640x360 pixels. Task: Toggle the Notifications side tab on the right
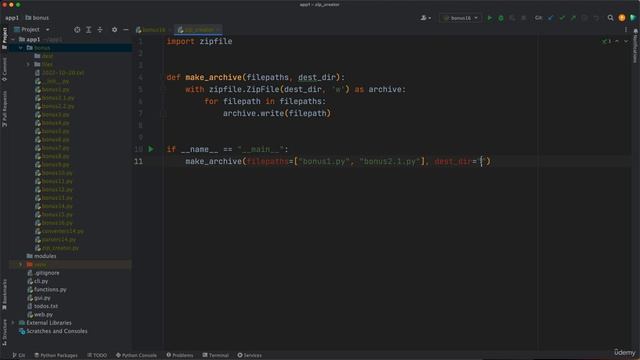(x=635, y=46)
